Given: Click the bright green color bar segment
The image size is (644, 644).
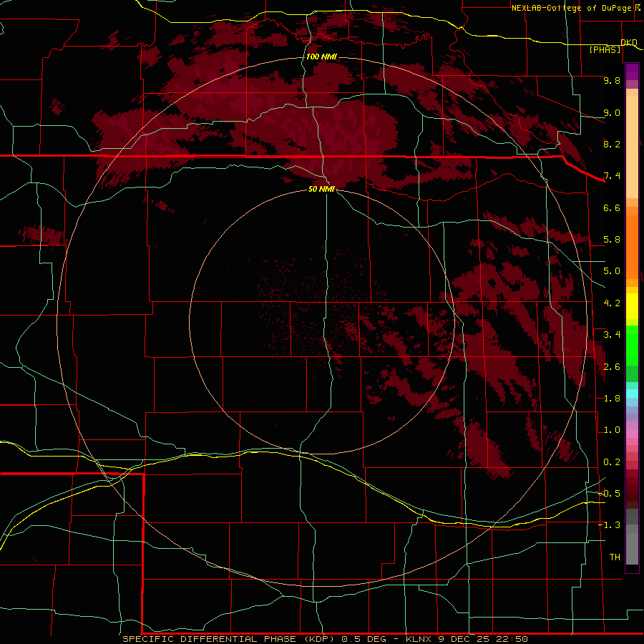Looking at the screenshot, I should coord(632,345).
